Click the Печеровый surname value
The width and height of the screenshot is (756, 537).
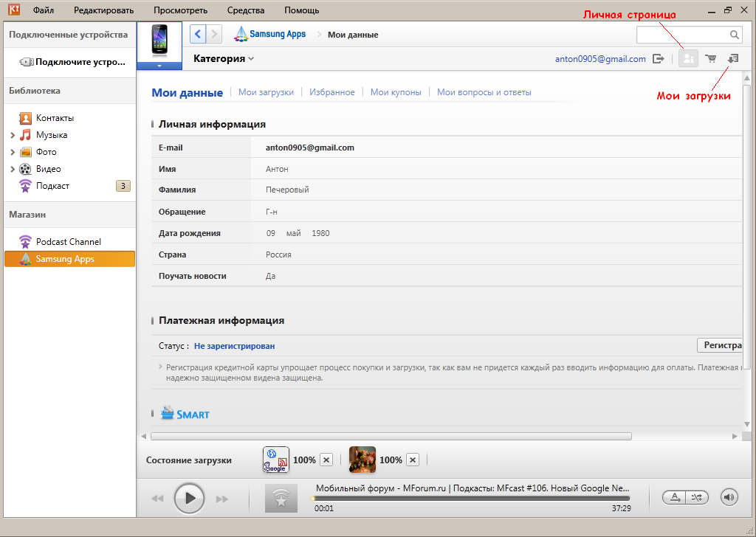point(287,190)
